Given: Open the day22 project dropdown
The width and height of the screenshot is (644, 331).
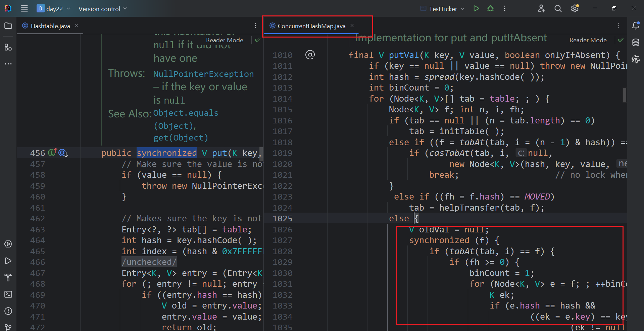Looking at the screenshot, I should (54, 9).
